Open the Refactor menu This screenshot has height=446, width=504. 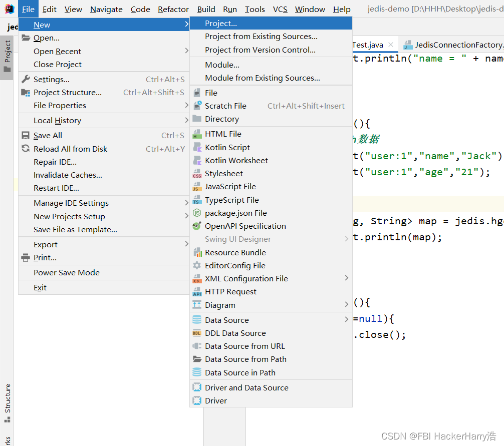point(173,10)
